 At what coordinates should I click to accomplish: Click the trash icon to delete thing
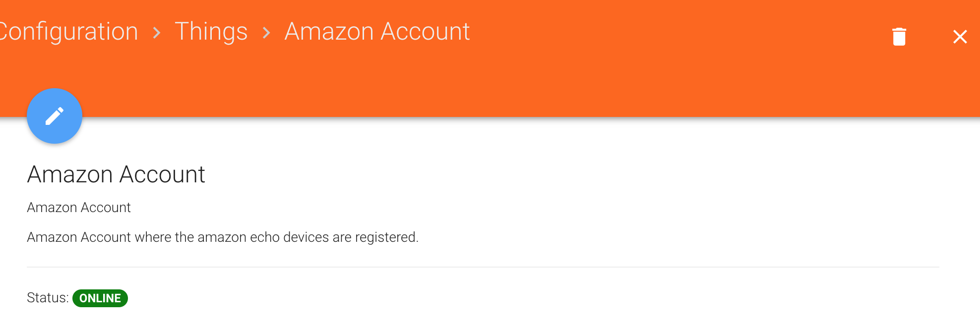(x=899, y=37)
